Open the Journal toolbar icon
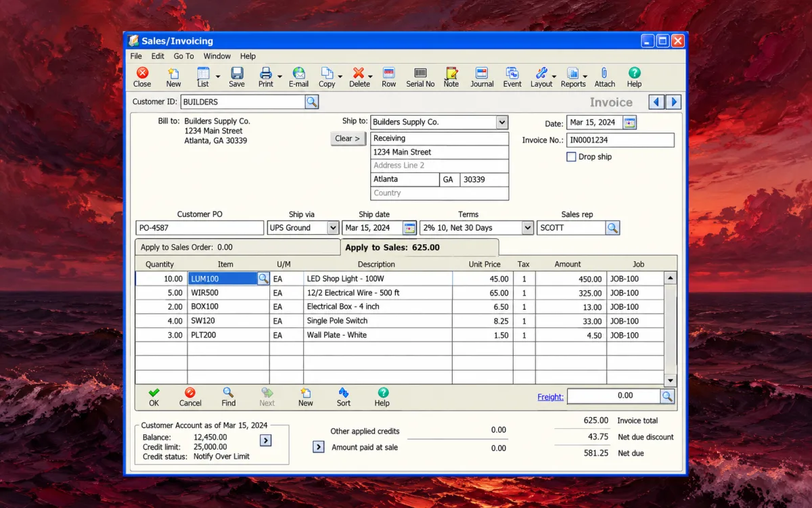This screenshot has width=812, height=508. pyautogui.click(x=482, y=73)
